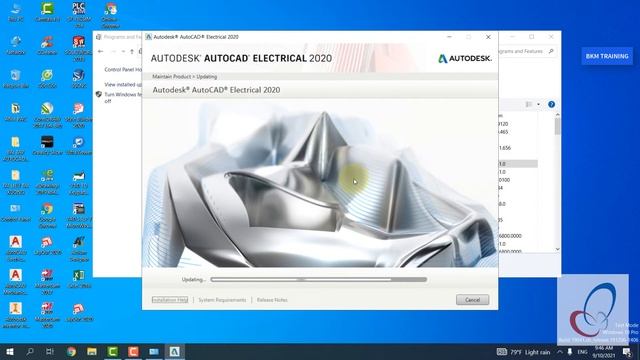640x360 pixels.
Task: Switch to Chrome on the taskbar
Action: pyautogui.click(x=71, y=352)
